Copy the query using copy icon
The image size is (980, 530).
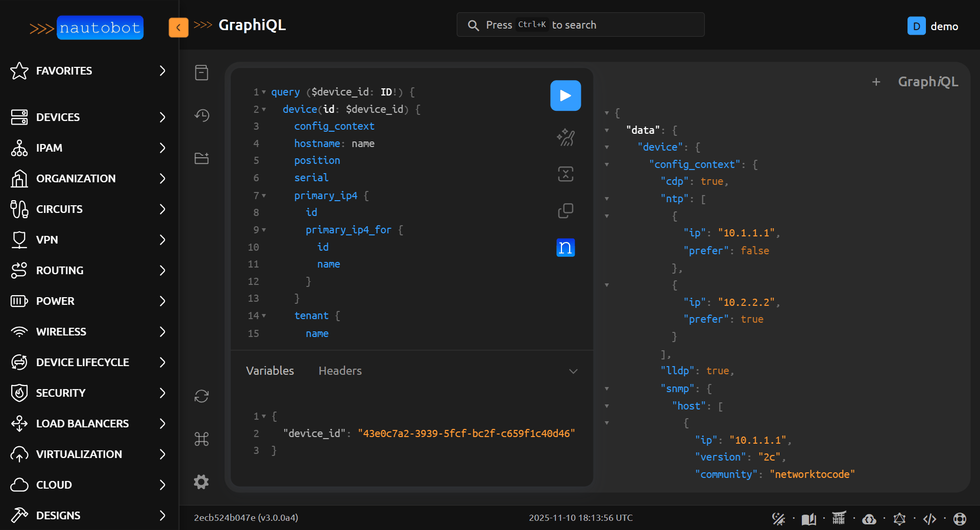click(565, 211)
